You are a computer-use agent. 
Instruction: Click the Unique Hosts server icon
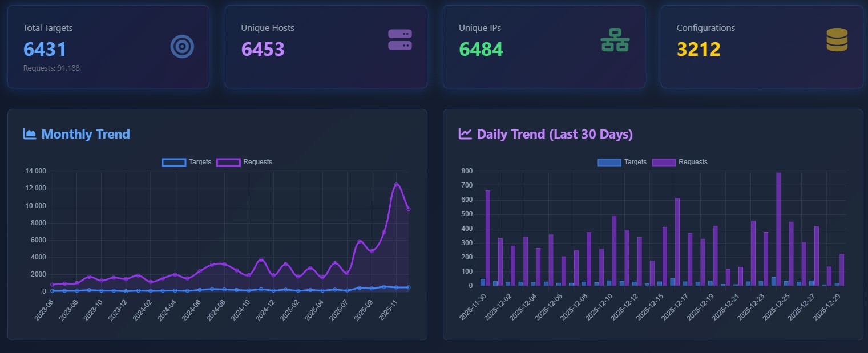(x=399, y=40)
